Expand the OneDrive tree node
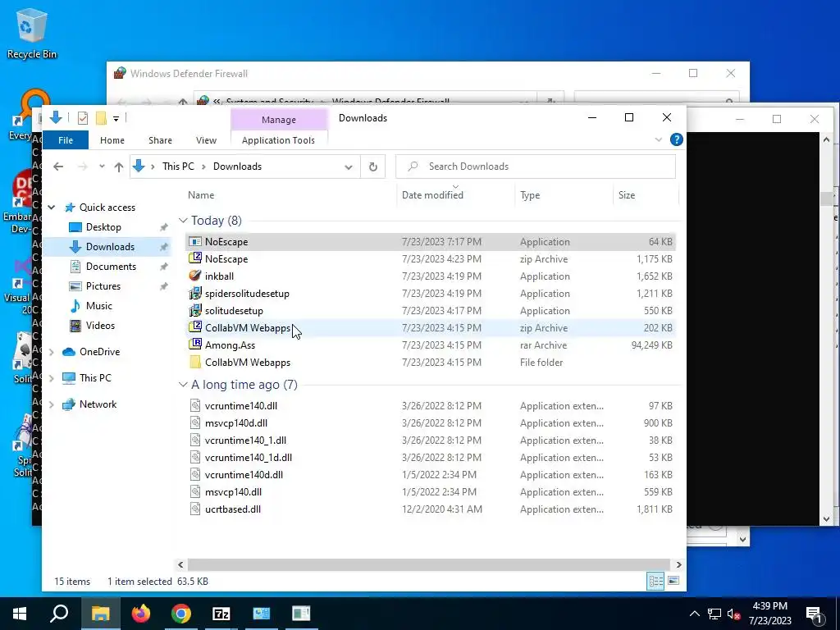This screenshot has height=630, width=840. (52, 352)
